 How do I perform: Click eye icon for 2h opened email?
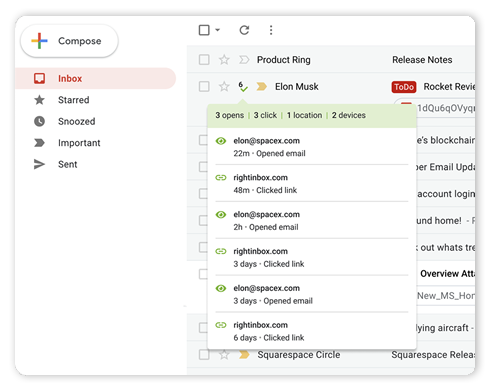coord(221,215)
